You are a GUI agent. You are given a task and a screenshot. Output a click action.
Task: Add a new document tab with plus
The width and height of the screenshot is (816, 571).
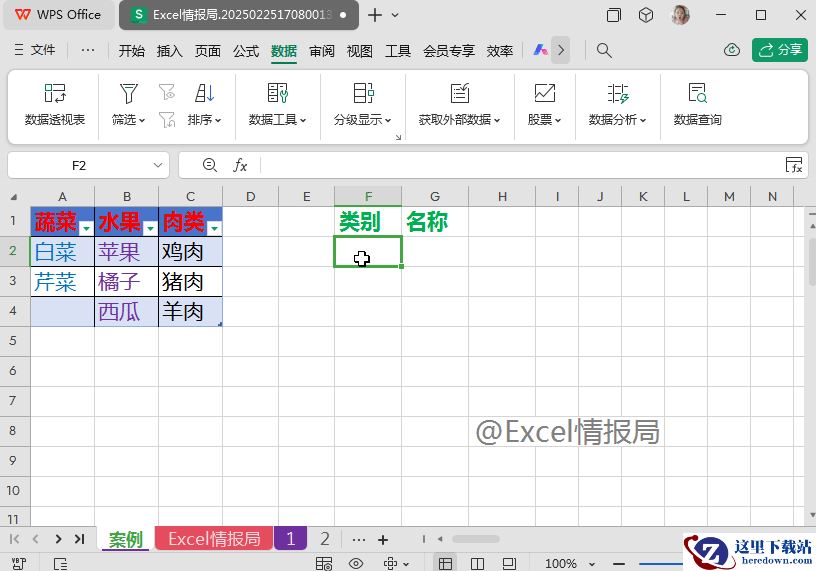pos(375,15)
